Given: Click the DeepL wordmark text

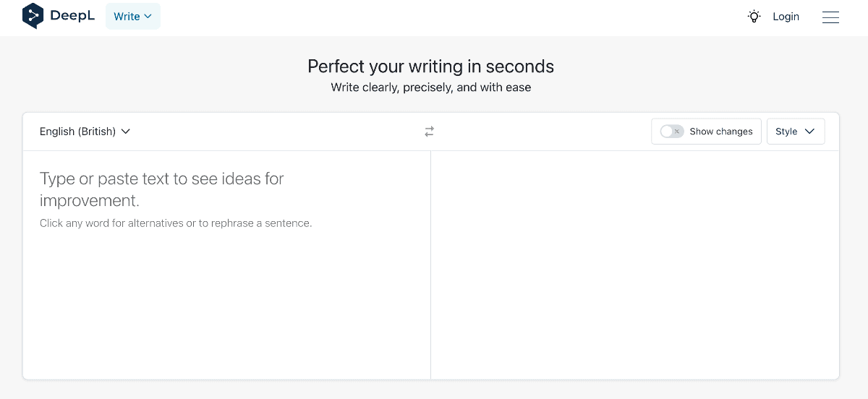Looking at the screenshot, I should coord(72,16).
